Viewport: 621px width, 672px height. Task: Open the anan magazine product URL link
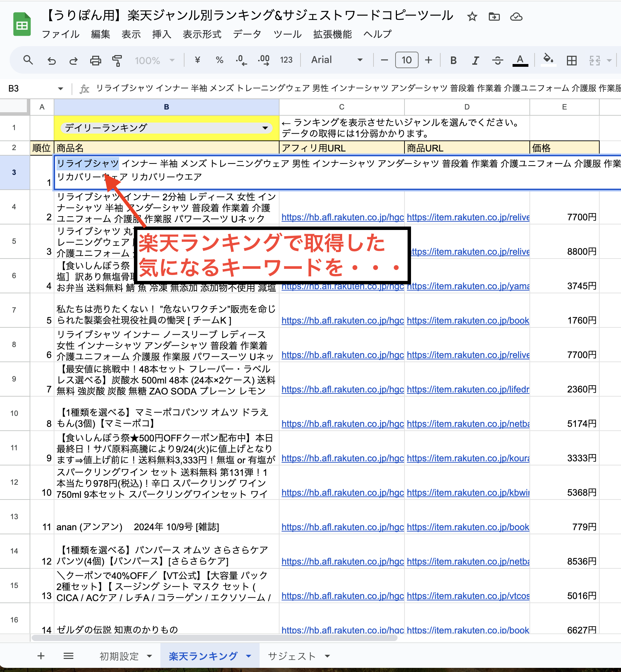[467, 527]
